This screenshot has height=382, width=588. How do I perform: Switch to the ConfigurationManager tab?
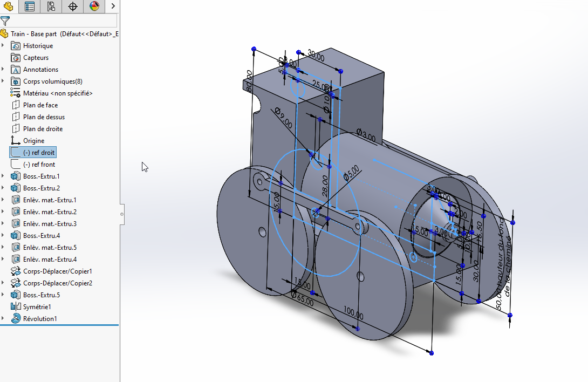point(51,6)
